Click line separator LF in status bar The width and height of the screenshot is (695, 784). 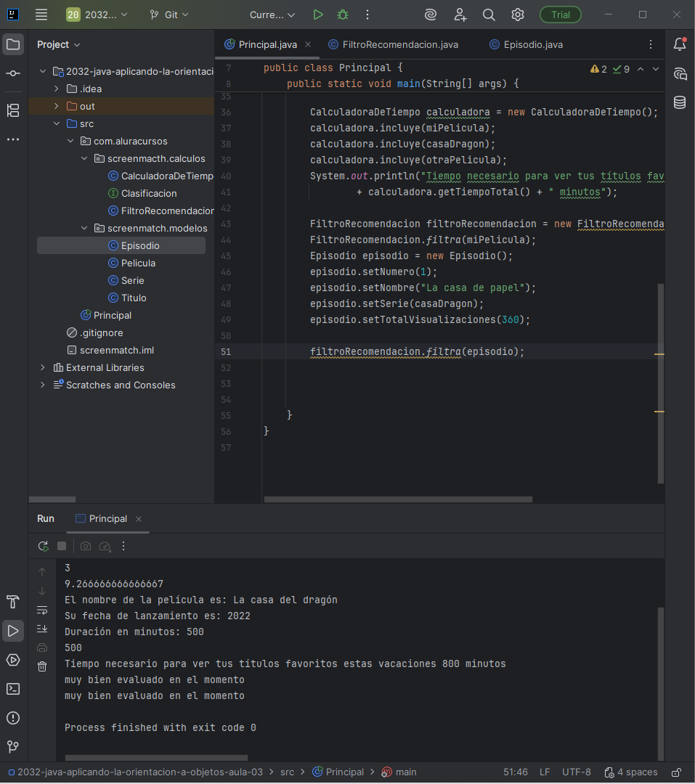coord(545,772)
